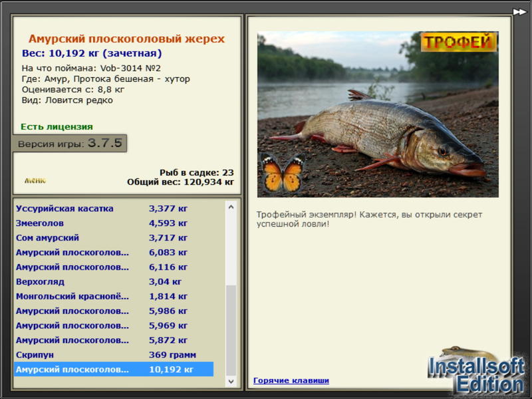
Task: Select Амурский плоскоголов 6,083 кг row
Action: pyautogui.click(x=114, y=253)
